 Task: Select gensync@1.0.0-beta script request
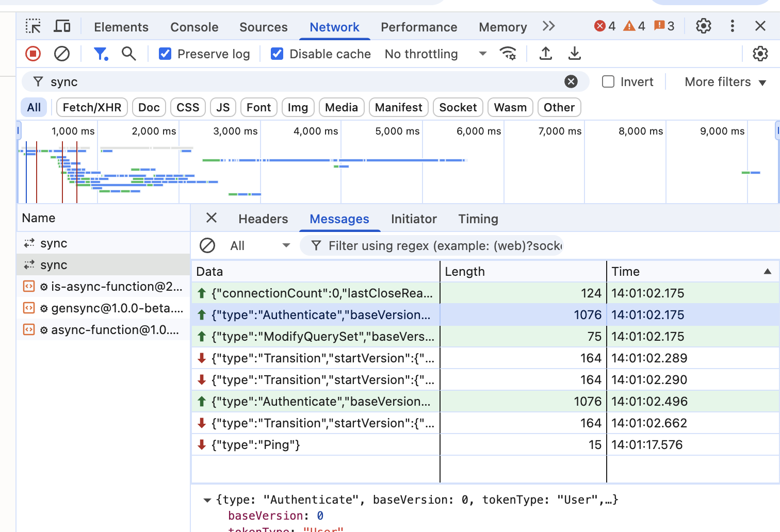103,308
